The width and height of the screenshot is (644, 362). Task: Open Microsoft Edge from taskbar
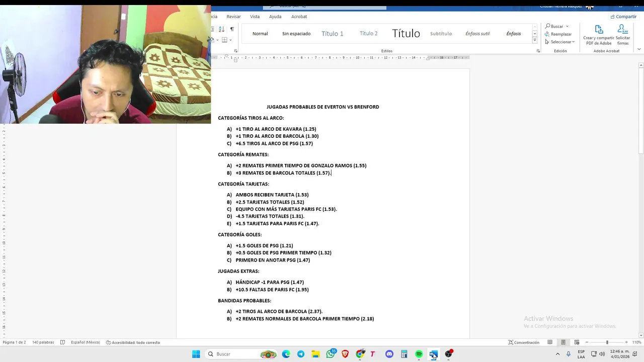pos(286,354)
